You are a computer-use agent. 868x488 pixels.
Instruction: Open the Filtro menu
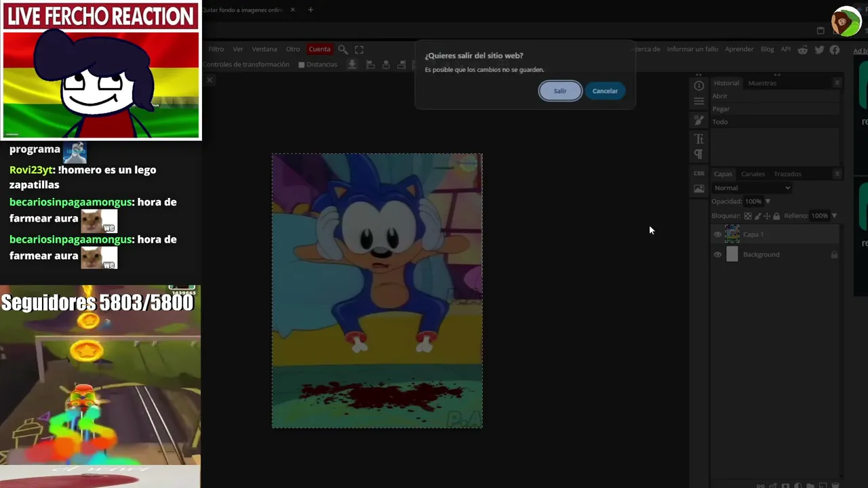[216, 49]
